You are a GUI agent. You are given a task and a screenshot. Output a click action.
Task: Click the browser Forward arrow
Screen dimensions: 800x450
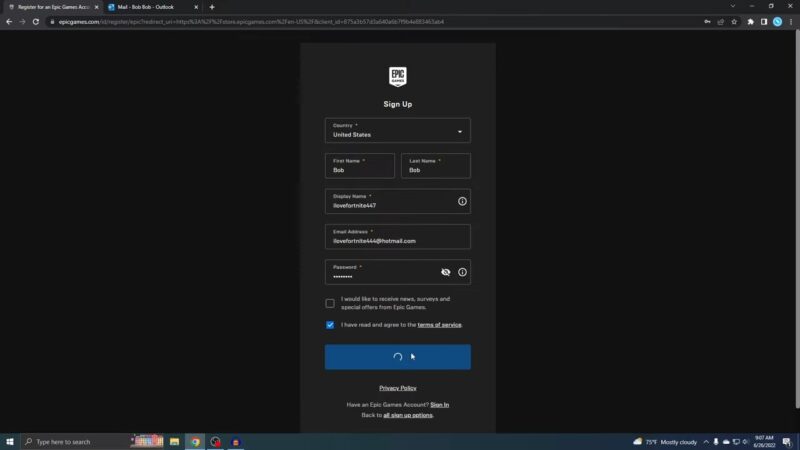[22, 22]
